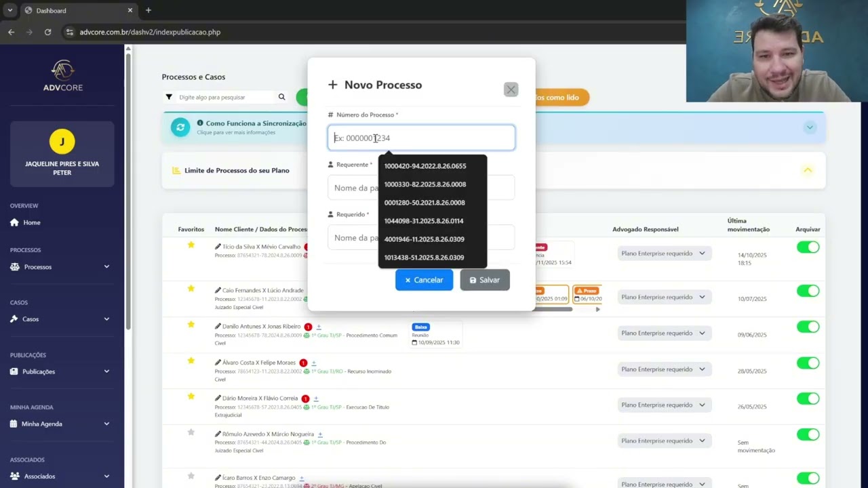
Task: Open a new browser tab with plus
Action: click(149, 10)
